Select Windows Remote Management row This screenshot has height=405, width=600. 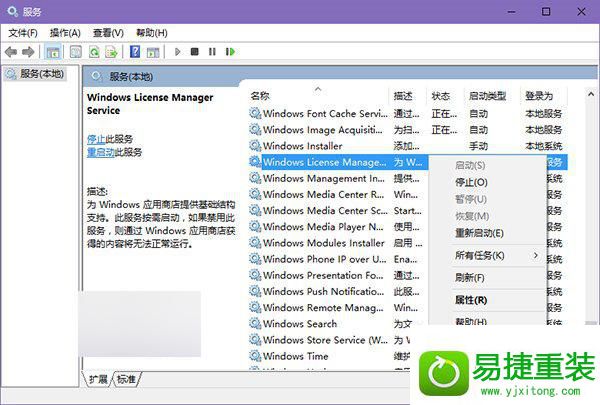pyautogui.click(x=338, y=307)
